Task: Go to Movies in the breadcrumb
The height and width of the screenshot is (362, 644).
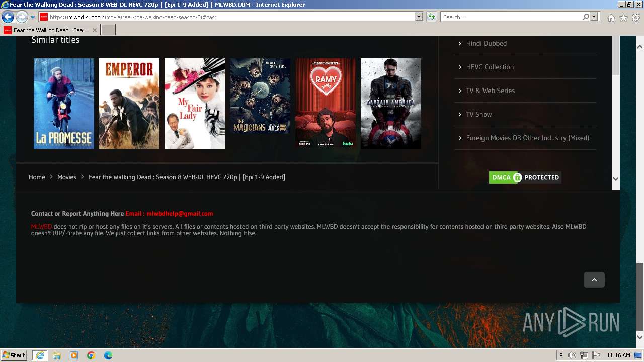Action: (66, 177)
